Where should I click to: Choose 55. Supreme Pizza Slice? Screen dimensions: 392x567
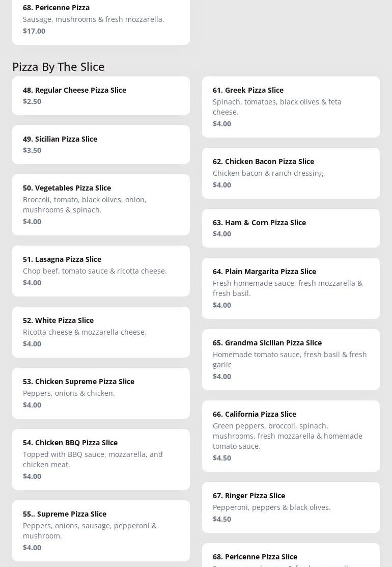pyautogui.click(x=101, y=530)
